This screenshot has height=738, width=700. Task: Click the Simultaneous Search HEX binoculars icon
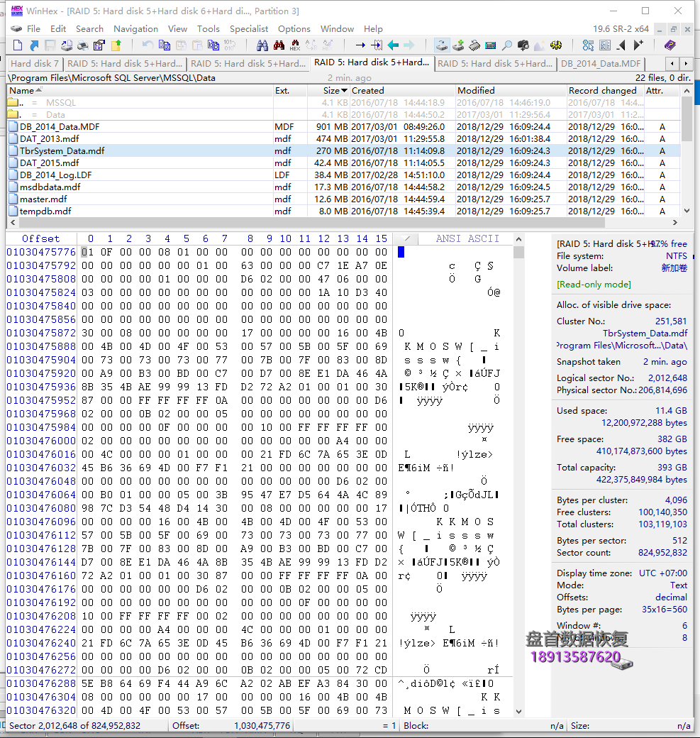(295, 45)
